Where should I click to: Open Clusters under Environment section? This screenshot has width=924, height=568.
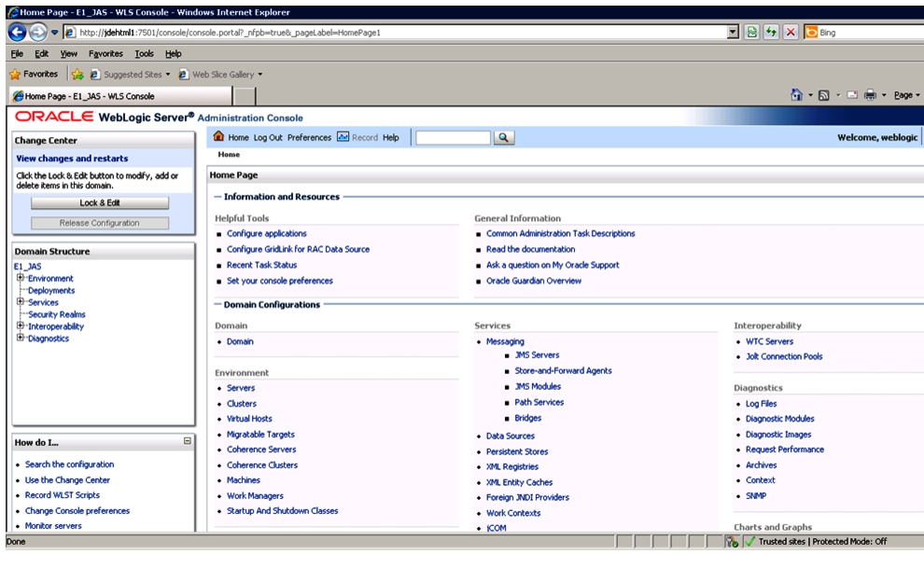pyautogui.click(x=242, y=404)
